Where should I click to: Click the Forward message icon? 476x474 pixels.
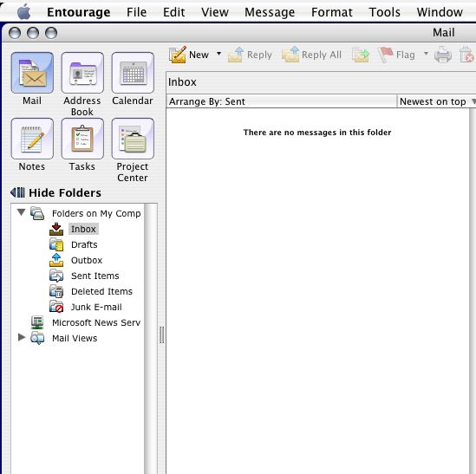click(361, 55)
